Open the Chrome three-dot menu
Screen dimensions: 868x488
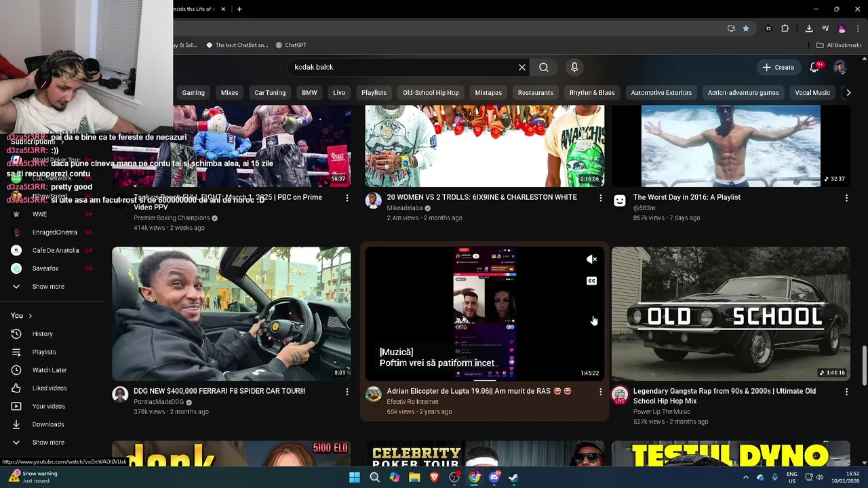pyautogui.click(x=859, y=28)
